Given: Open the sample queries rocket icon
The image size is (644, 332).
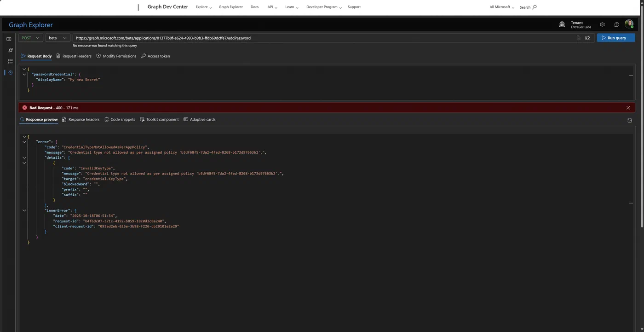Looking at the screenshot, I should coord(10,50).
